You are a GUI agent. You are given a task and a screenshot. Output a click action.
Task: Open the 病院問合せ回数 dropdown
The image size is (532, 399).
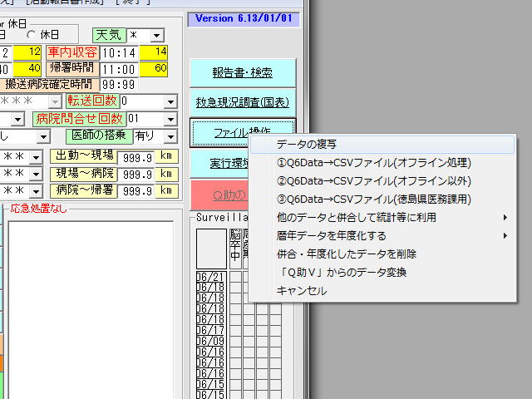[170, 119]
